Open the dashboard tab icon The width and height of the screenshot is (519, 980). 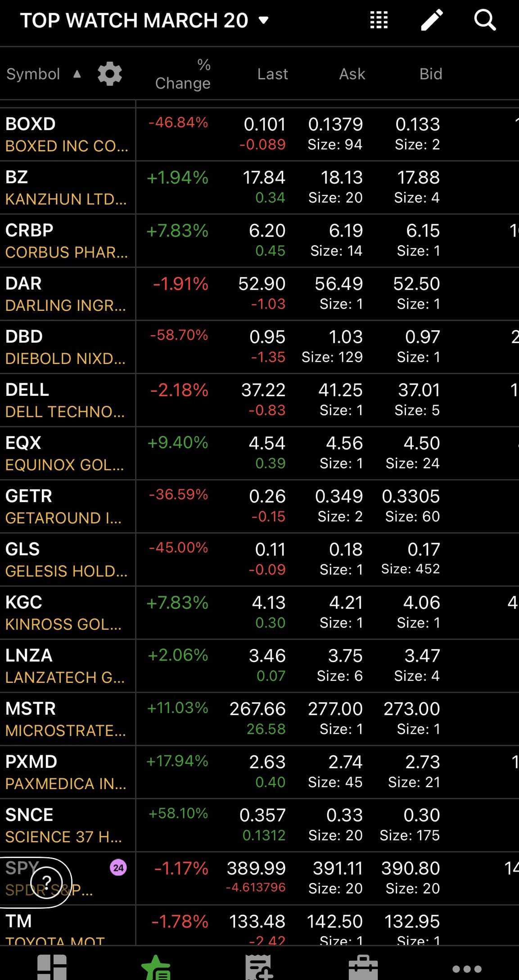click(52, 967)
